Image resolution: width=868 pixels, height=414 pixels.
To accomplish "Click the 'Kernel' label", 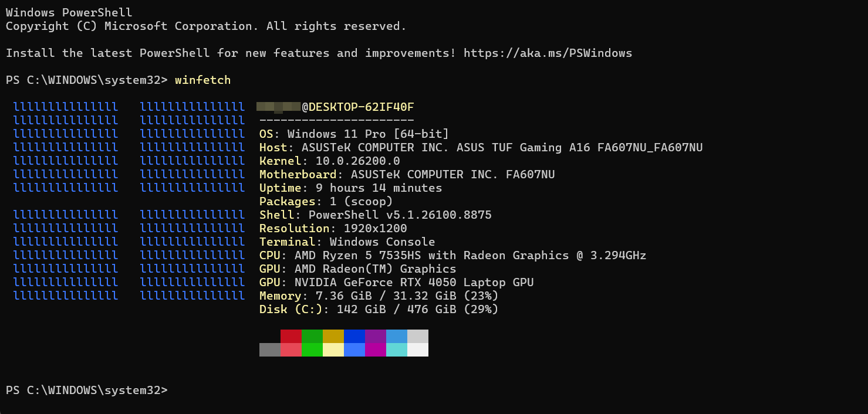I will click(281, 161).
